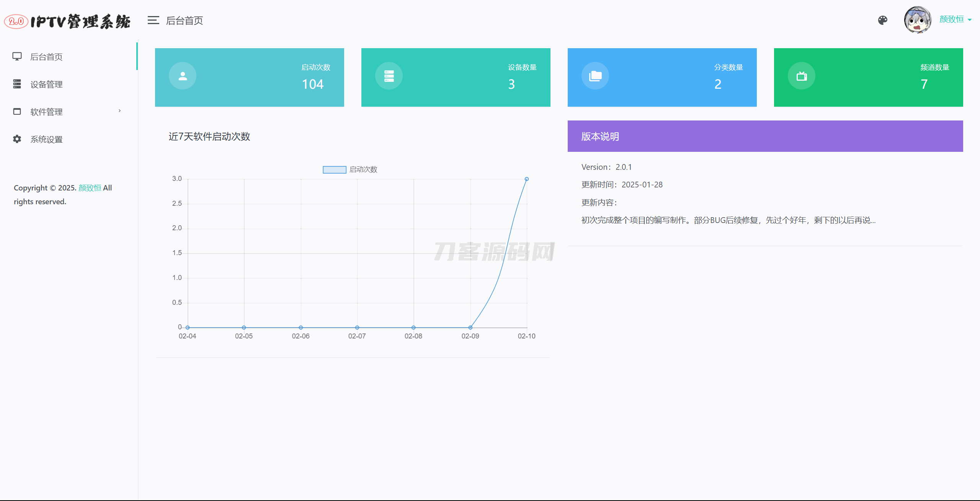Click the server icon in device count card
Screen dimensions: 980x501
[x=389, y=76]
